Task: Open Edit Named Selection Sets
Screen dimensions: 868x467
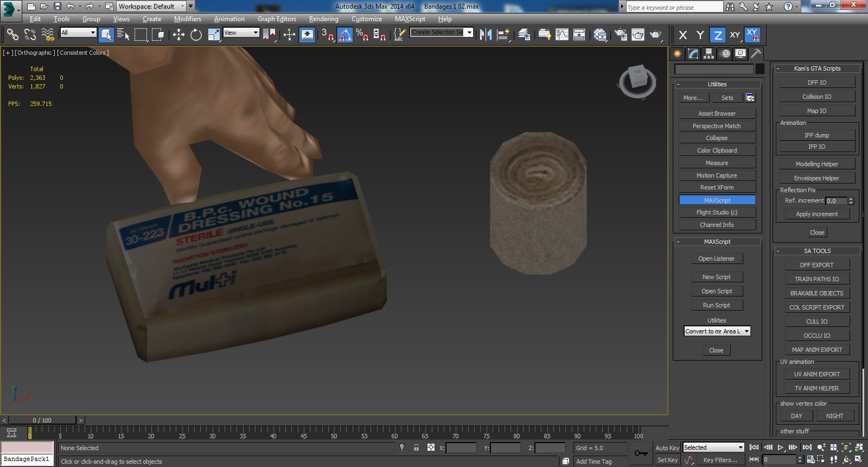Action: click(399, 35)
